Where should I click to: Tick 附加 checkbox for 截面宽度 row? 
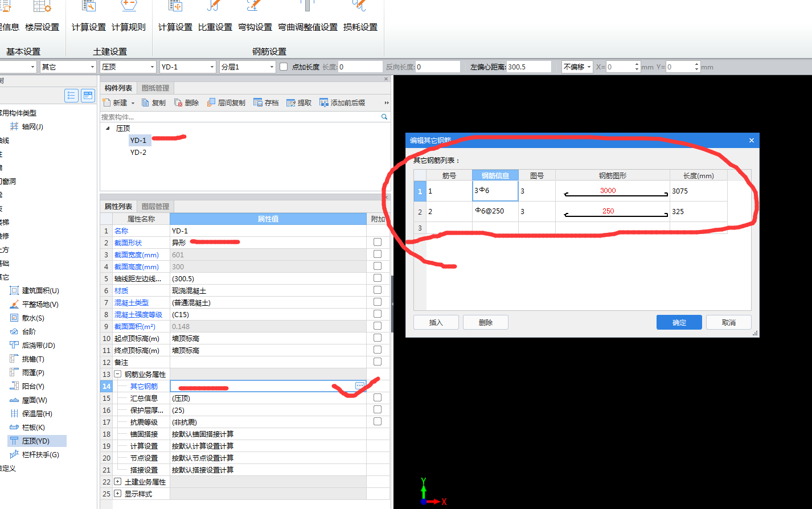point(378,254)
